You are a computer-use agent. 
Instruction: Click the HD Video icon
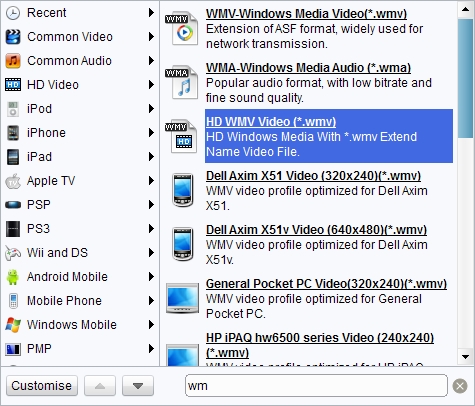click(13, 85)
